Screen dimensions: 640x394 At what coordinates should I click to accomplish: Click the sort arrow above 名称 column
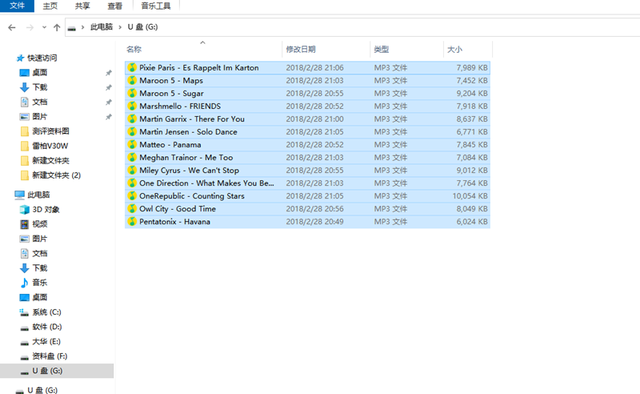point(202,42)
